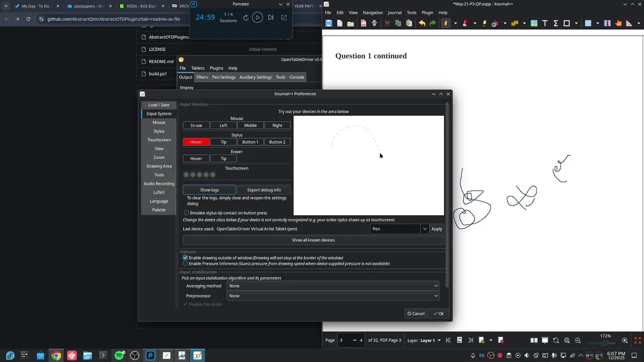Export as PDF via the PDF icon
The height and width of the screenshot is (362, 644).
[363, 23]
